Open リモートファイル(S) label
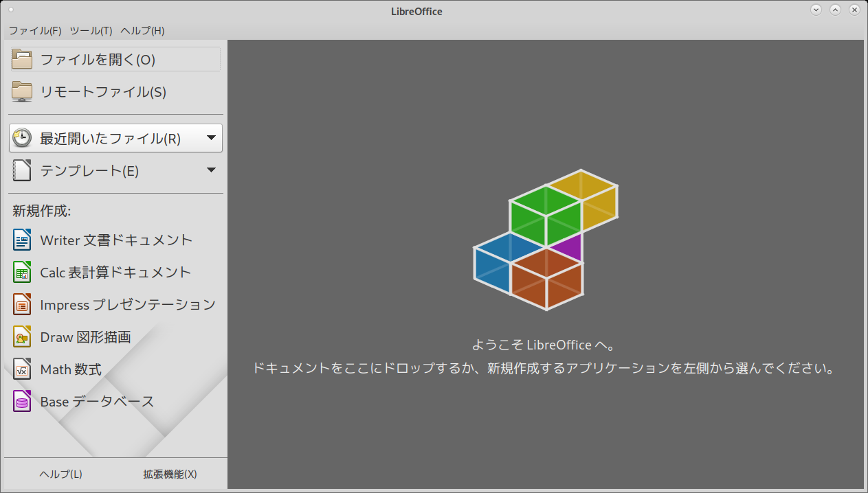This screenshot has width=868, height=493. (103, 92)
